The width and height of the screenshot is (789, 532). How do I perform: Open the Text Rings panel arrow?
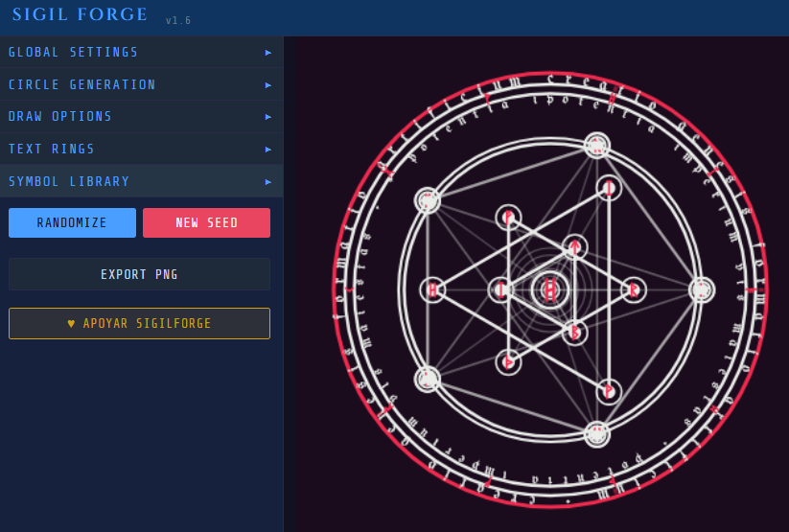(268, 150)
